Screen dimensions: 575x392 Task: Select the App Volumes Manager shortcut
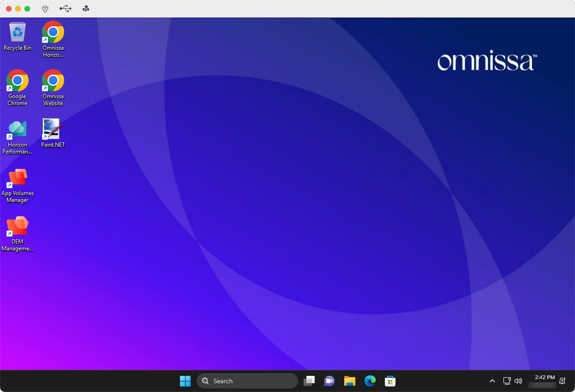point(18,181)
